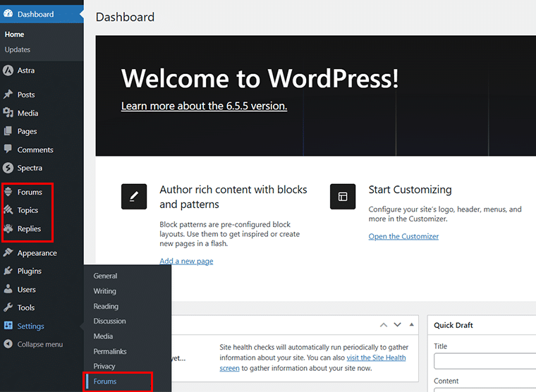Open the Posts menu
Image resolution: width=536 pixels, height=392 pixels.
click(42, 94)
